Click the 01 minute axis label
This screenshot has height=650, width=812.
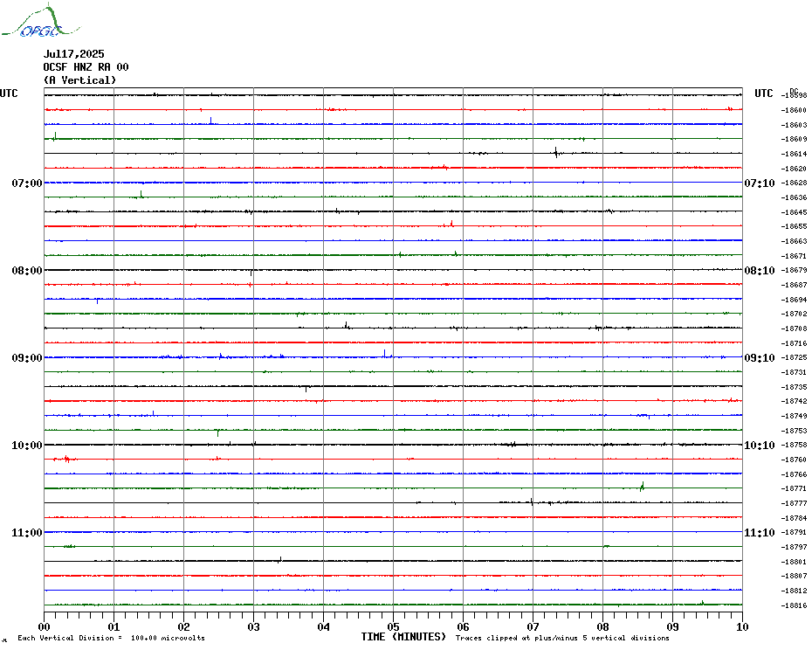click(114, 626)
